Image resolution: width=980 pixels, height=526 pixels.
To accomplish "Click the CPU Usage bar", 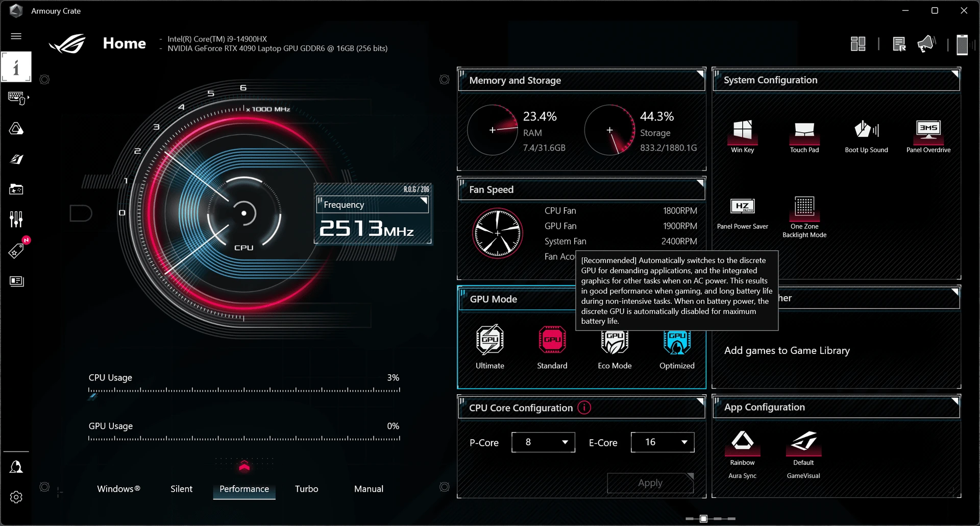I will (244, 390).
